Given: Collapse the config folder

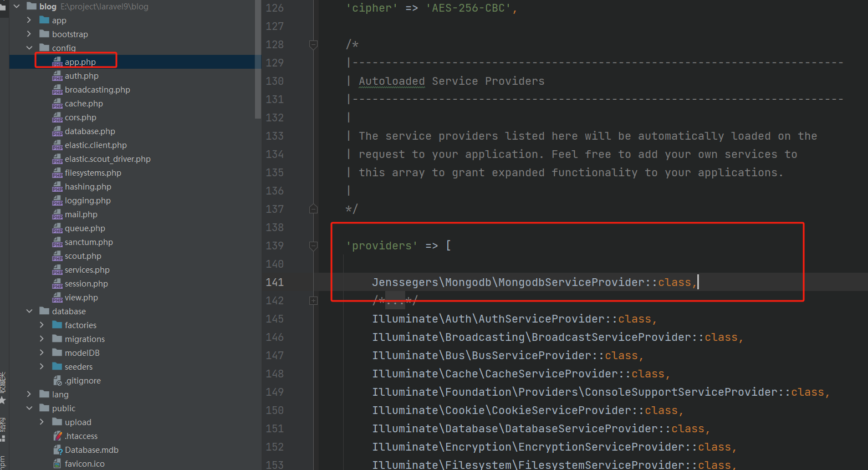Looking at the screenshot, I should [29, 48].
